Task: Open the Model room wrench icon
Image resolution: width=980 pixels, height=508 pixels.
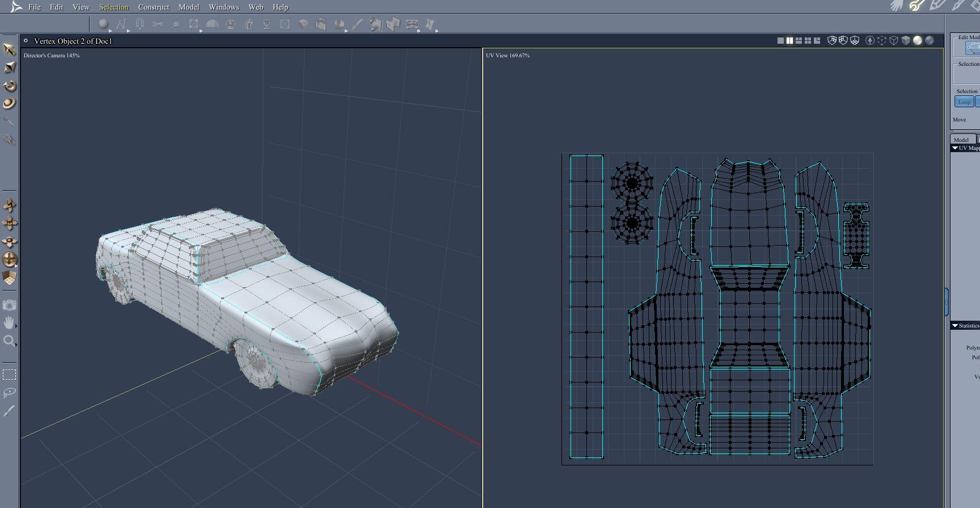Action: point(916,6)
